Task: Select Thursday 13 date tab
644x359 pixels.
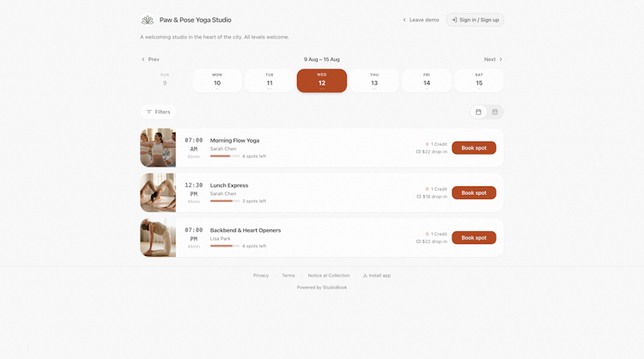Action: coord(374,81)
